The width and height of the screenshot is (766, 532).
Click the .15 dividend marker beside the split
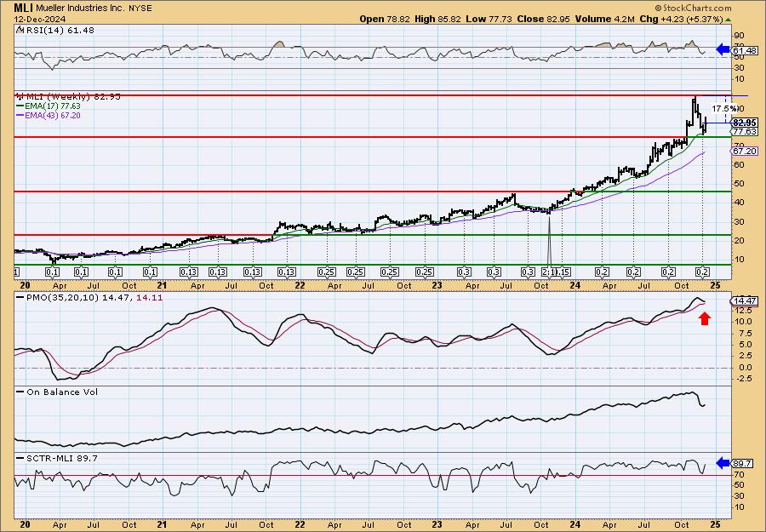563,272
